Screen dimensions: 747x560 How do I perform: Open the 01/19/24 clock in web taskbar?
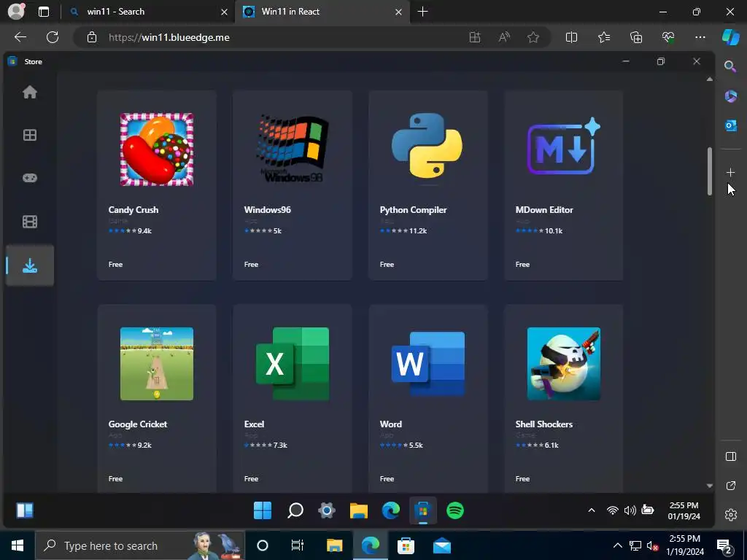(684, 511)
